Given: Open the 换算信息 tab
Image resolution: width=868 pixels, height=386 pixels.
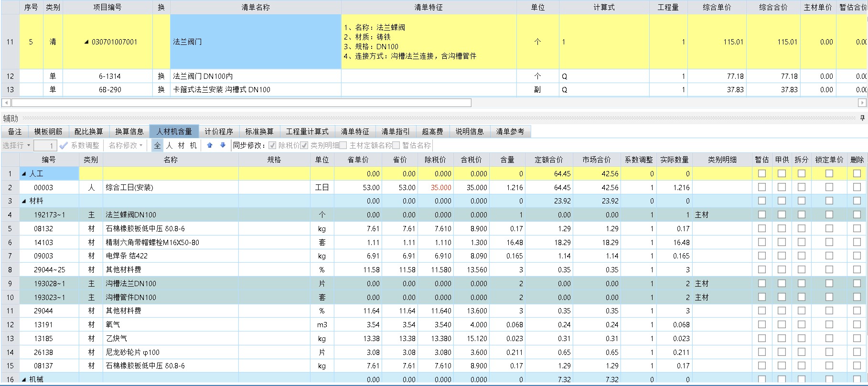Looking at the screenshot, I should pos(129,131).
